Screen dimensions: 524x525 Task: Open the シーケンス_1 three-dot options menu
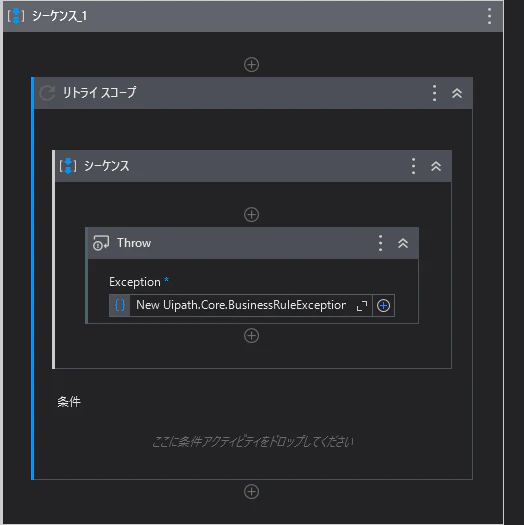489,16
